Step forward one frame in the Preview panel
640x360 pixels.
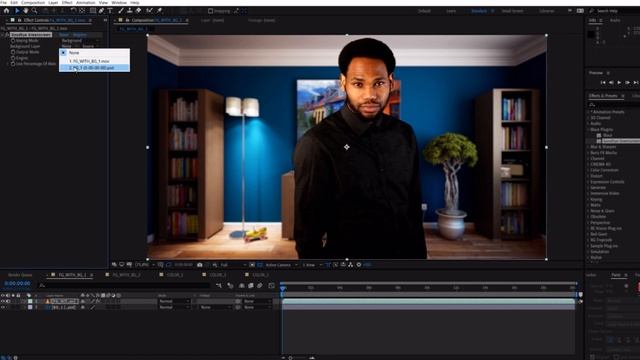pyautogui.click(x=627, y=82)
